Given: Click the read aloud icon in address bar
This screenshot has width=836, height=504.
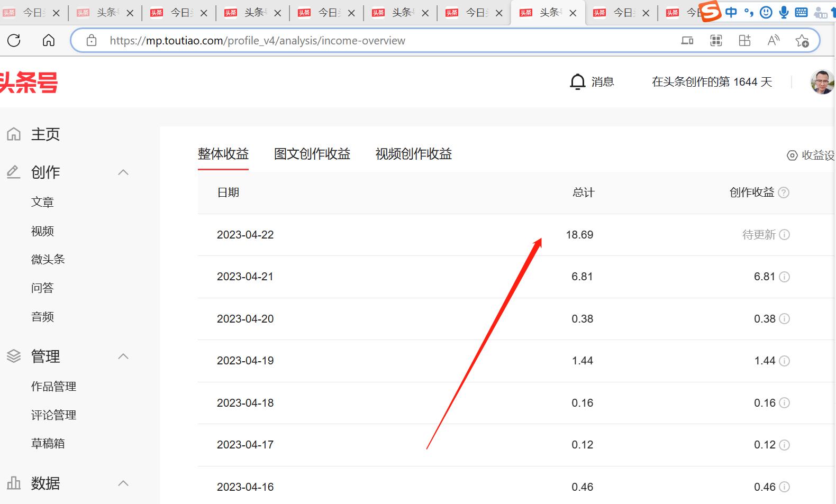Looking at the screenshot, I should coord(773,41).
